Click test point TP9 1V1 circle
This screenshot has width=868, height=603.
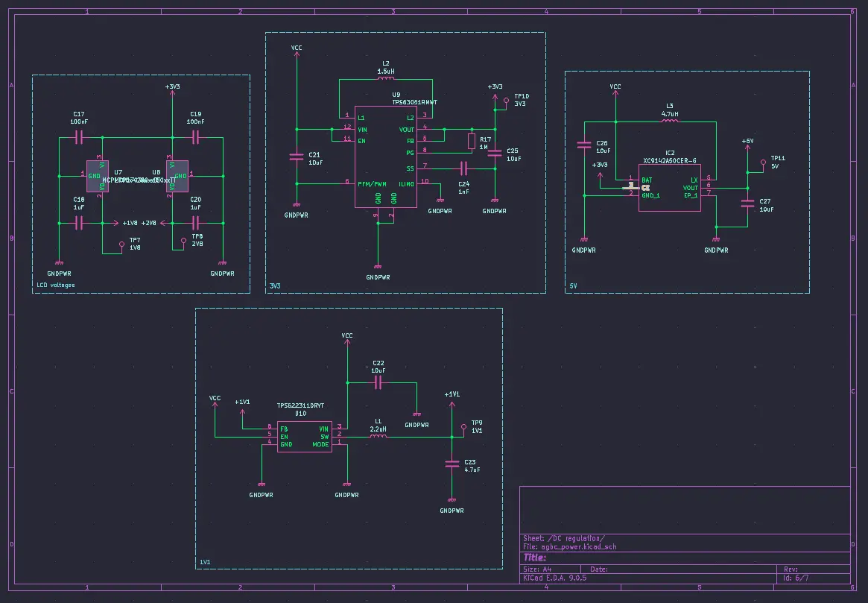464,427
